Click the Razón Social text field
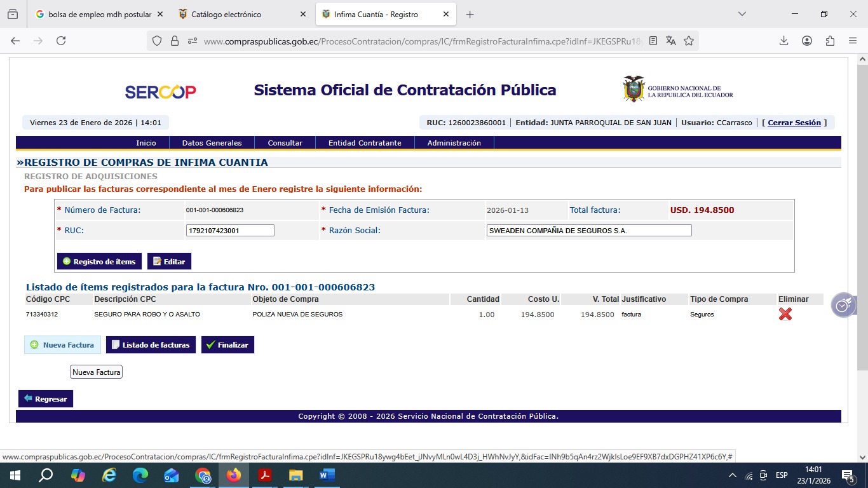868x488 pixels. (x=588, y=231)
